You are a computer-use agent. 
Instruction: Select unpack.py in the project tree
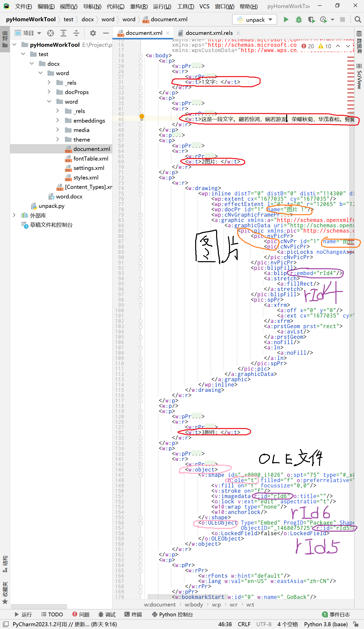click(52, 206)
